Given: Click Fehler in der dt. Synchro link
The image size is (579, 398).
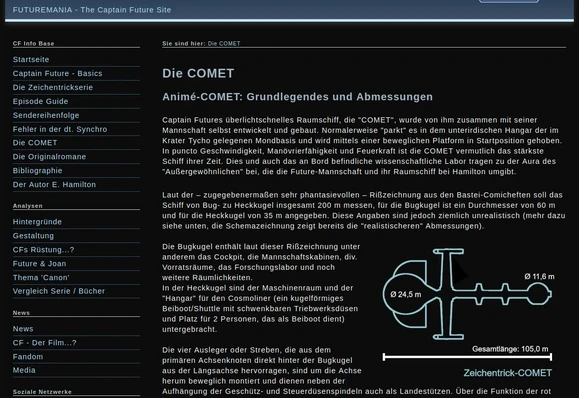Looking at the screenshot, I should pos(60,129).
